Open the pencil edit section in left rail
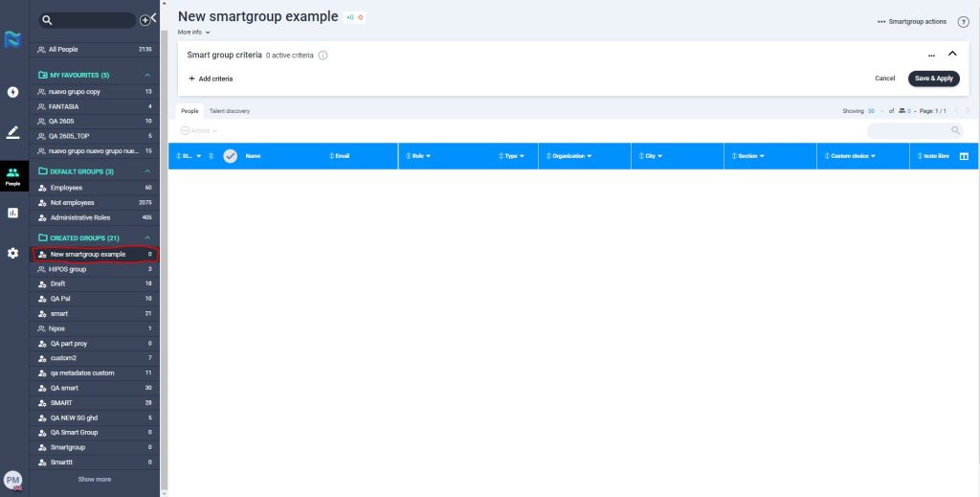 (13, 132)
